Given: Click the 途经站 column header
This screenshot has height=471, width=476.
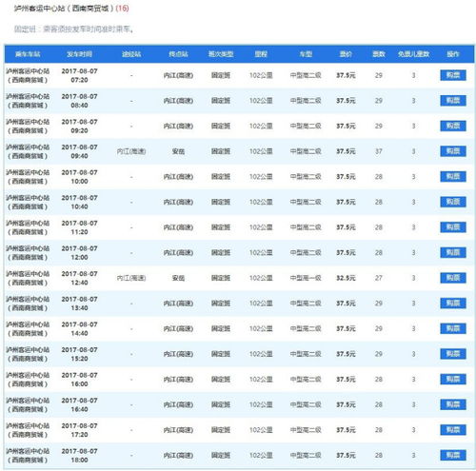Looking at the screenshot, I should [x=131, y=54].
